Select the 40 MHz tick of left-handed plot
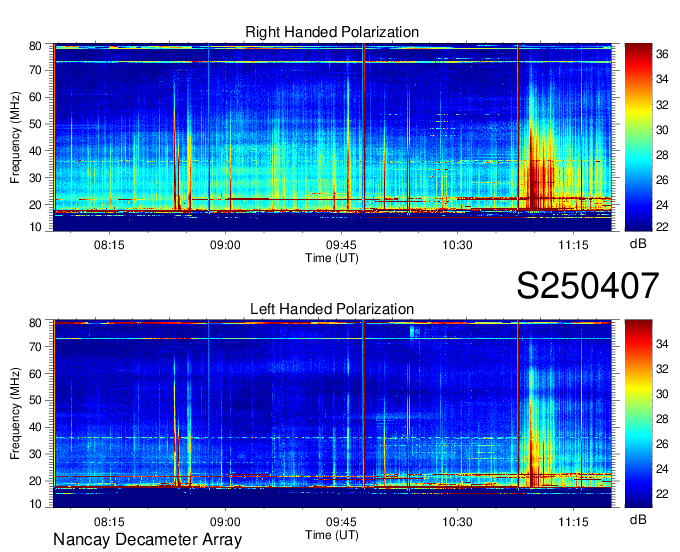 point(35,428)
